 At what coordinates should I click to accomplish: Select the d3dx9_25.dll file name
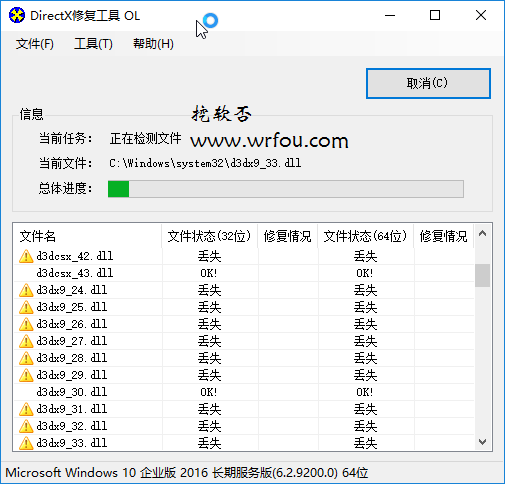point(72,307)
